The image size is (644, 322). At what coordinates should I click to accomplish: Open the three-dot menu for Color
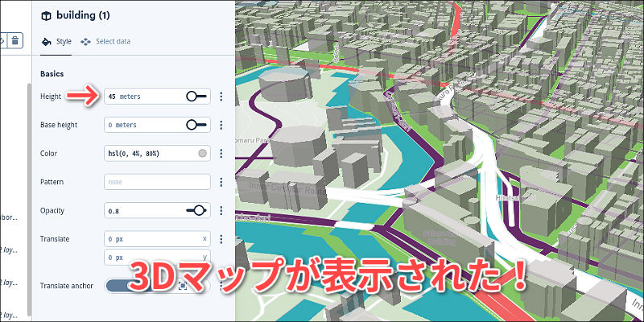coord(221,154)
